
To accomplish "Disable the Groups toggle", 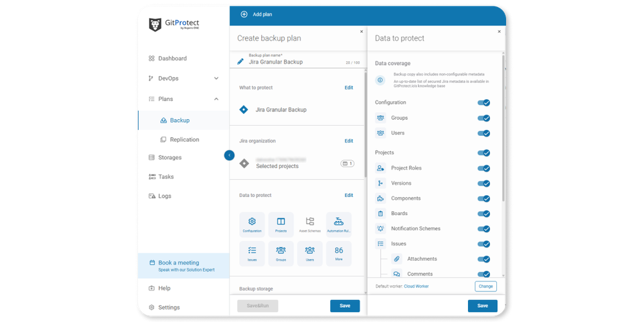I will click(484, 118).
